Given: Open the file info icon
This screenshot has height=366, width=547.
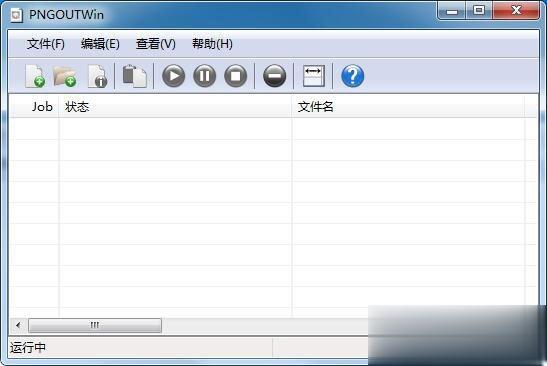Looking at the screenshot, I should (x=97, y=76).
